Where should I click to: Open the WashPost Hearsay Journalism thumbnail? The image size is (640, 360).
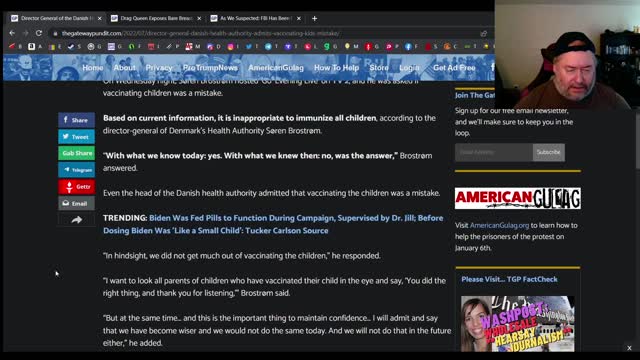click(x=518, y=324)
